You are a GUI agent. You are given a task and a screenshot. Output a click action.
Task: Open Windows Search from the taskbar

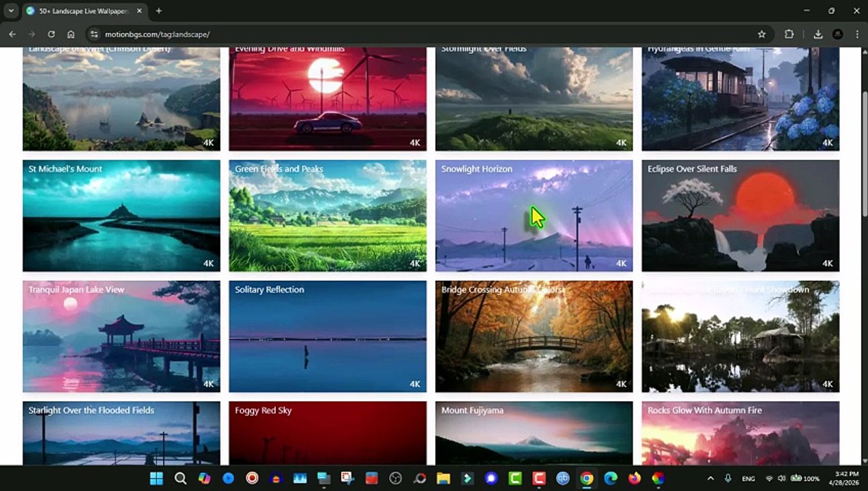[180, 478]
